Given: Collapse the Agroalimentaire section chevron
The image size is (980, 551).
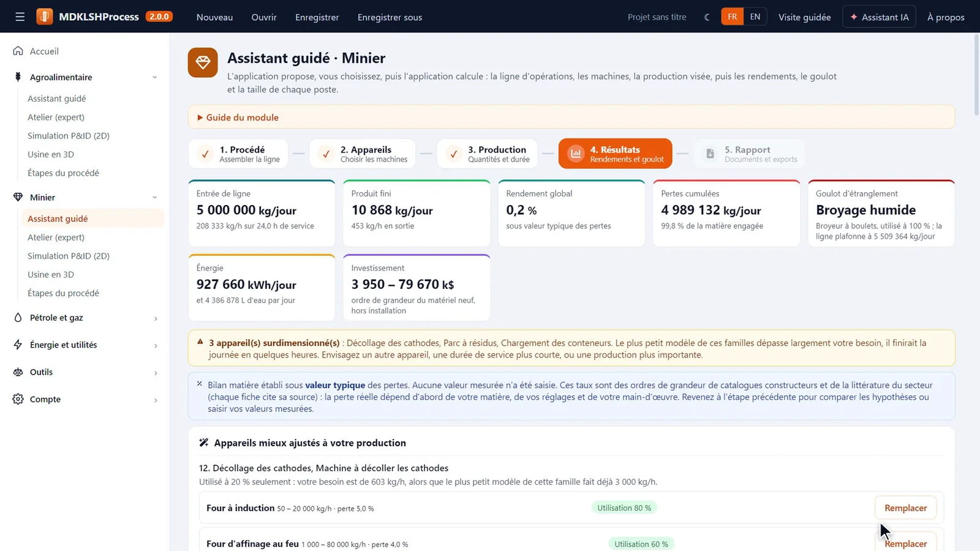Looking at the screenshot, I should pos(155,77).
